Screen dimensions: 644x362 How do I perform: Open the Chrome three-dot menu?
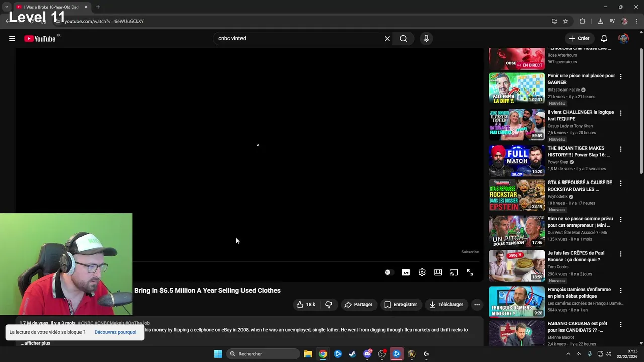(636, 21)
